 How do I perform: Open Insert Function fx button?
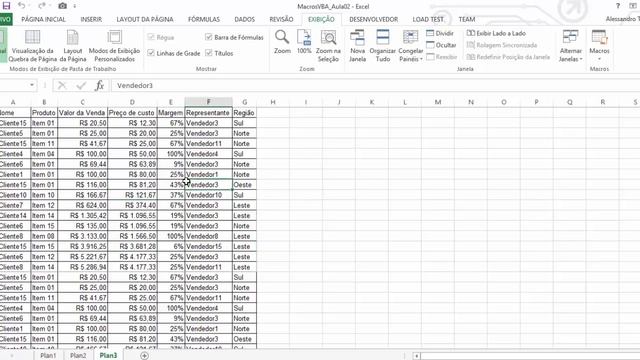pyautogui.click(x=99, y=85)
